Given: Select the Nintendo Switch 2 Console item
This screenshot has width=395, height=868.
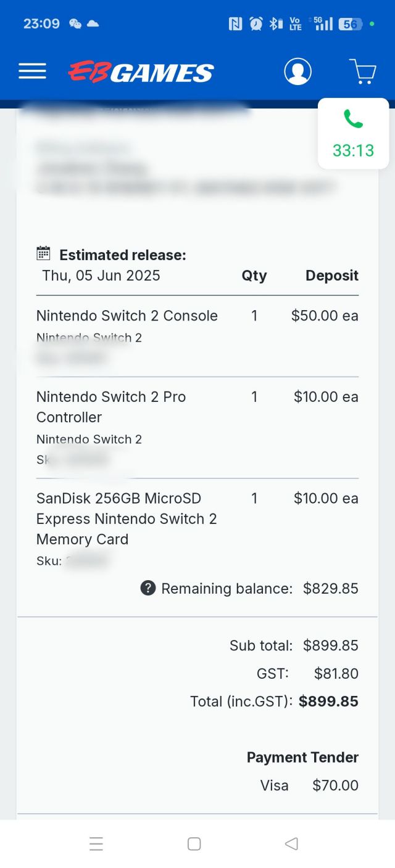Looking at the screenshot, I should coord(127,316).
